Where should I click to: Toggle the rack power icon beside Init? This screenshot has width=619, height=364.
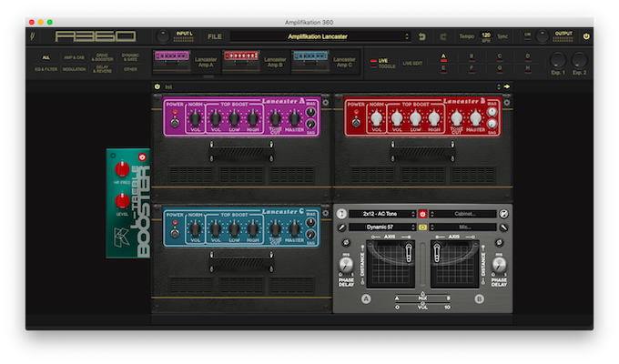(x=157, y=86)
